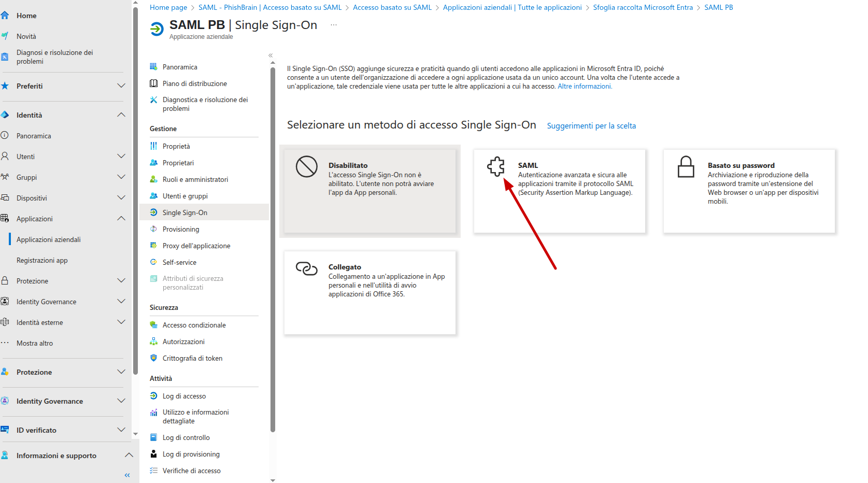Screen dimensions: 868x483
Task: Click the Utenti person icon
Action: pyautogui.click(x=5, y=157)
